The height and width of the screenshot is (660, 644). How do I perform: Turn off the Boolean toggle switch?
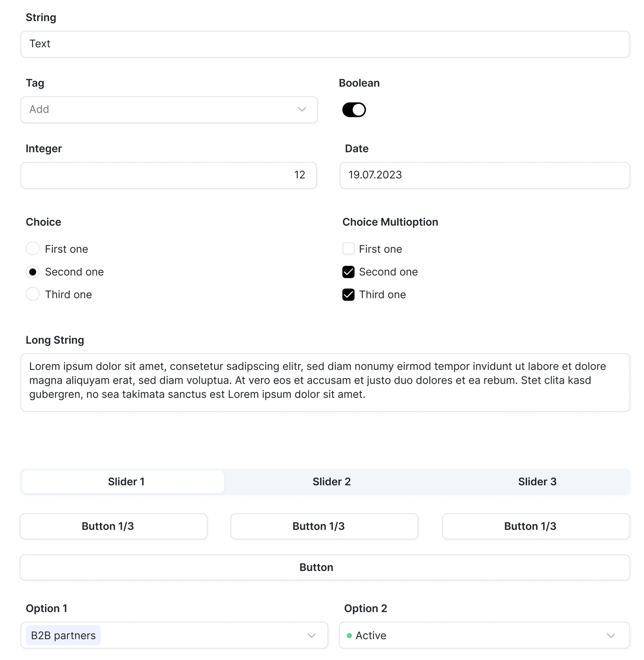tap(354, 110)
